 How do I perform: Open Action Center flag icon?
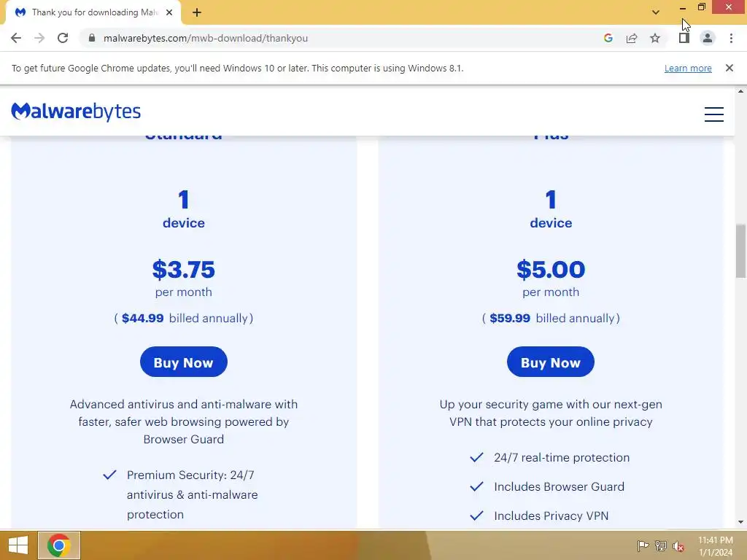[643, 545]
